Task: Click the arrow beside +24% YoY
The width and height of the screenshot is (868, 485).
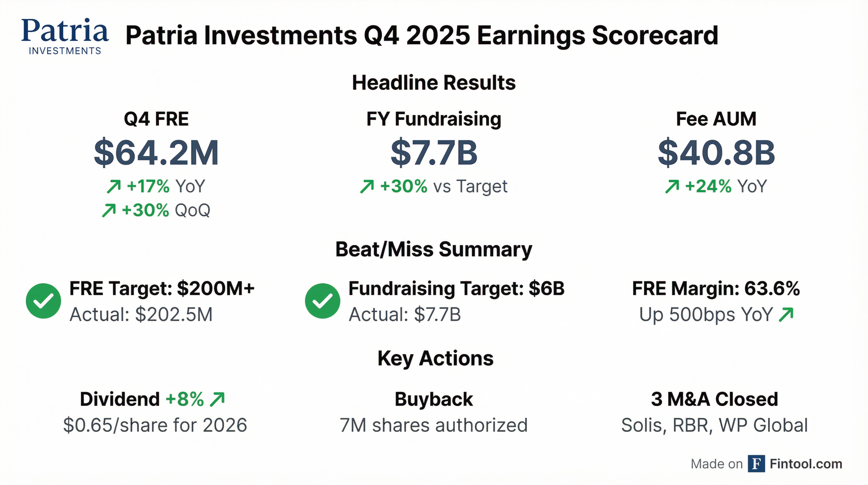Action: coord(672,187)
